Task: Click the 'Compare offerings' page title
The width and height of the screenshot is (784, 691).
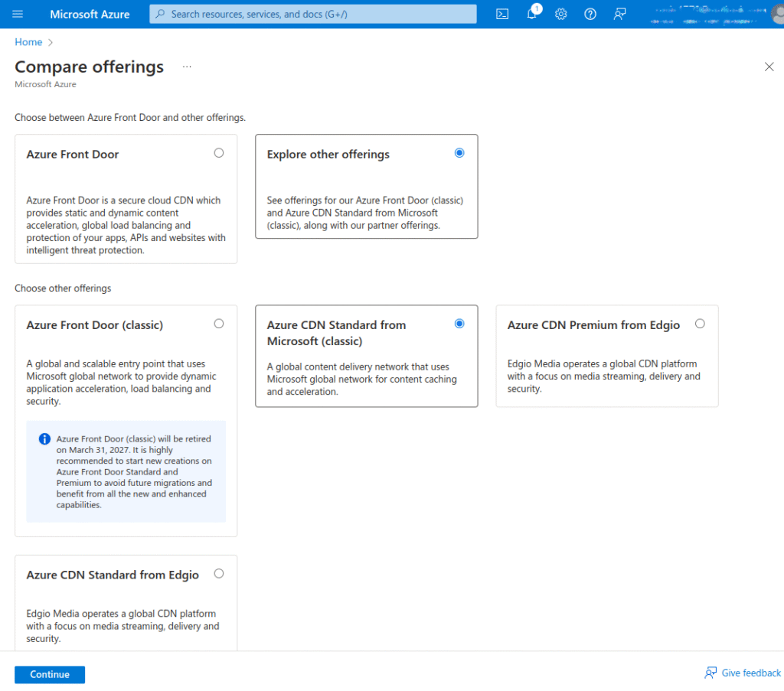Action: tap(89, 67)
